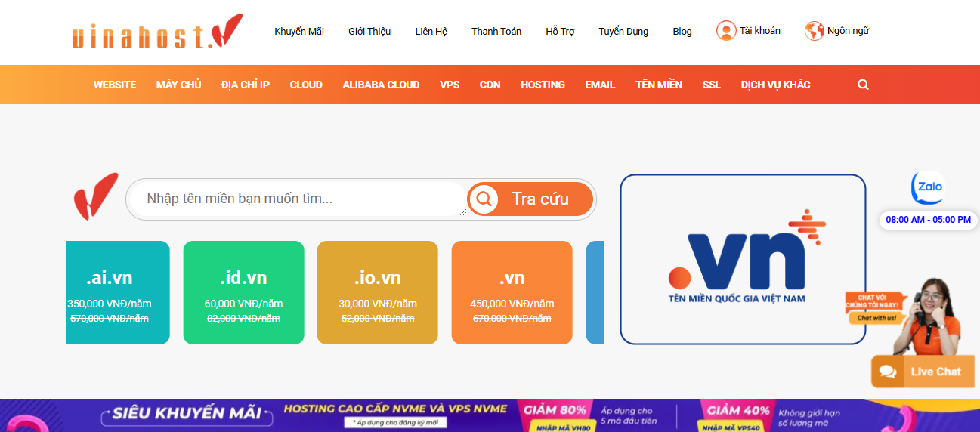Click the Tài khoản label
The height and width of the screenshot is (432, 980).
tap(760, 31)
